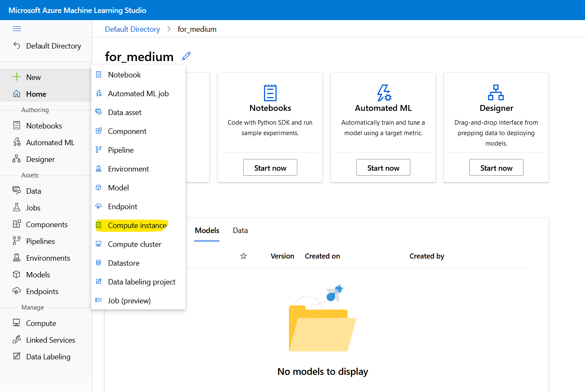Viewport: 585px width, 392px height.
Task: Click the Models cube icon in sidebar
Action: tap(17, 274)
